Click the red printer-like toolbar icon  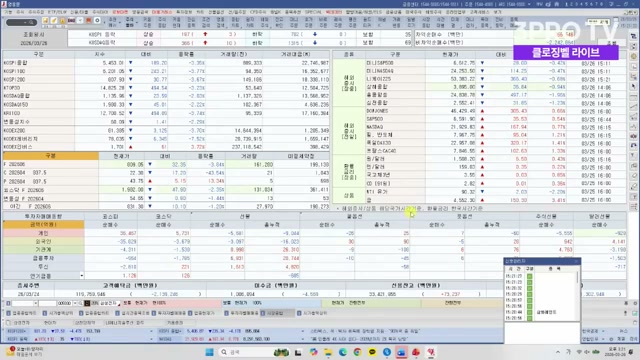(x=89, y=20)
